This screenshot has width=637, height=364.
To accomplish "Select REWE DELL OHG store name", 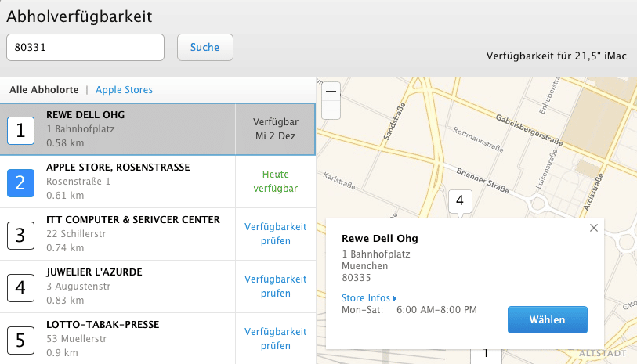I will tap(85, 115).
